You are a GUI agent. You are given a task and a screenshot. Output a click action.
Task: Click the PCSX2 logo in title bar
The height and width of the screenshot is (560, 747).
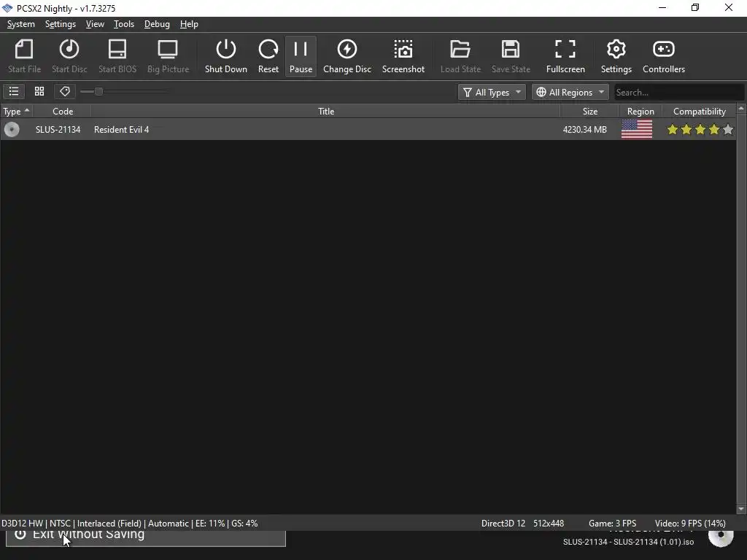pos(7,8)
